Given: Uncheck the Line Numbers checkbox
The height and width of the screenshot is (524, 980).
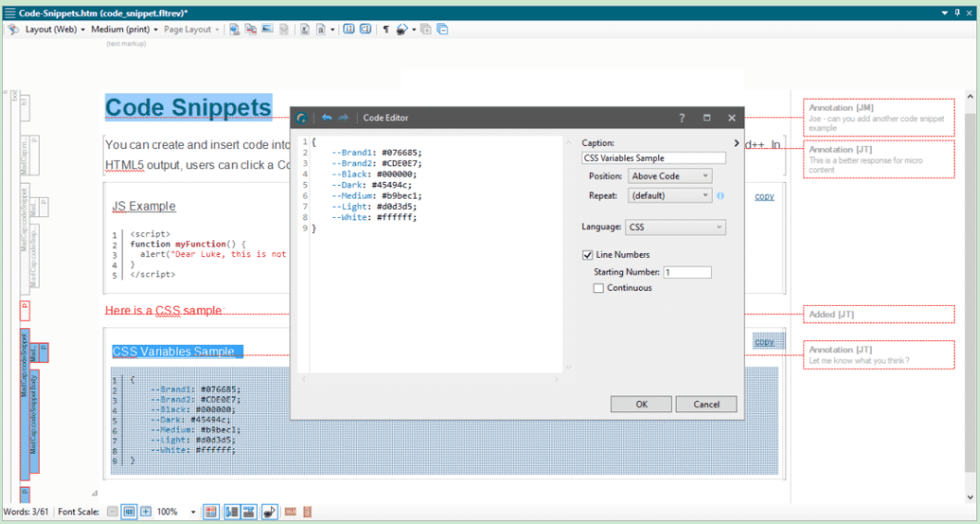Looking at the screenshot, I should click(587, 255).
